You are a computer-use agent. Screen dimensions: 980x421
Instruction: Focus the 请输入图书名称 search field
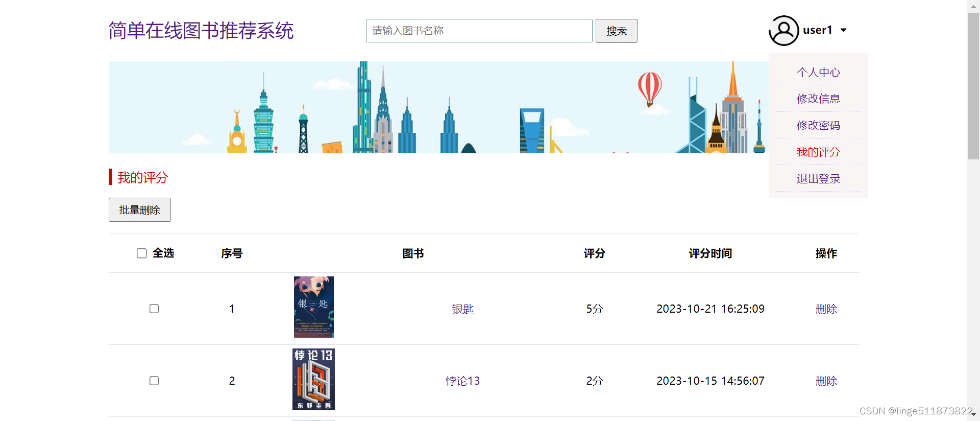click(479, 31)
